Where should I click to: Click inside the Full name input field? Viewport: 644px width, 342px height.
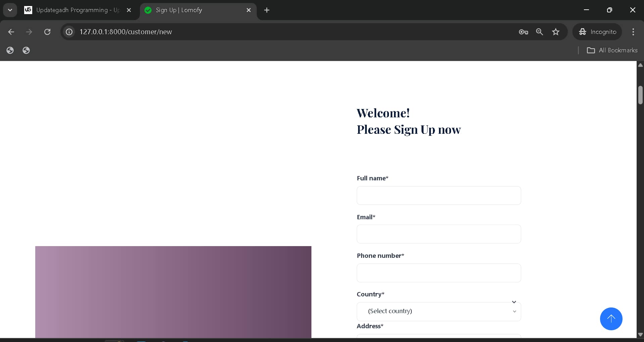click(438, 195)
